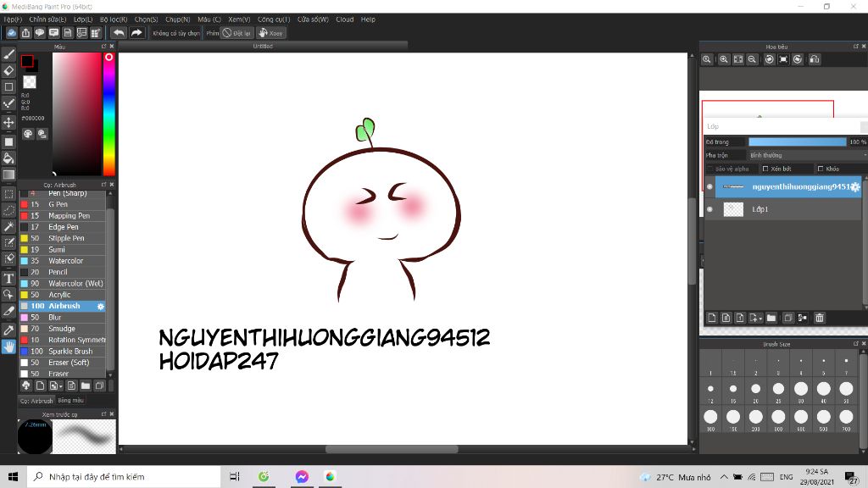Select the G Pen brush
Viewport: 868px width, 488px height.
tap(63, 205)
